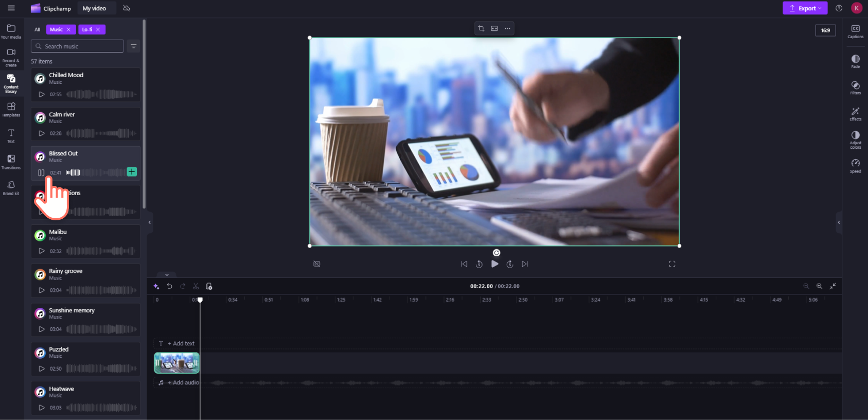This screenshot has height=420, width=868.
Task: Click the Export button
Action: point(805,8)
